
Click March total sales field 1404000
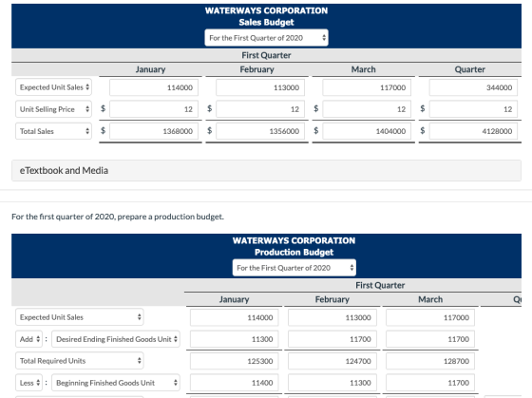tap(367, 131)
